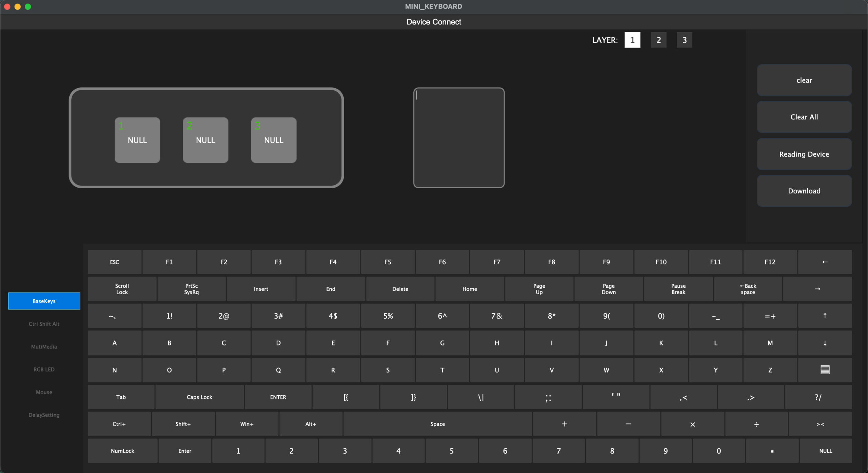Screen dimensions: 868x473
Task: Open the RGB LED tab
Action: pyautogui.click(x=44, y=370)
